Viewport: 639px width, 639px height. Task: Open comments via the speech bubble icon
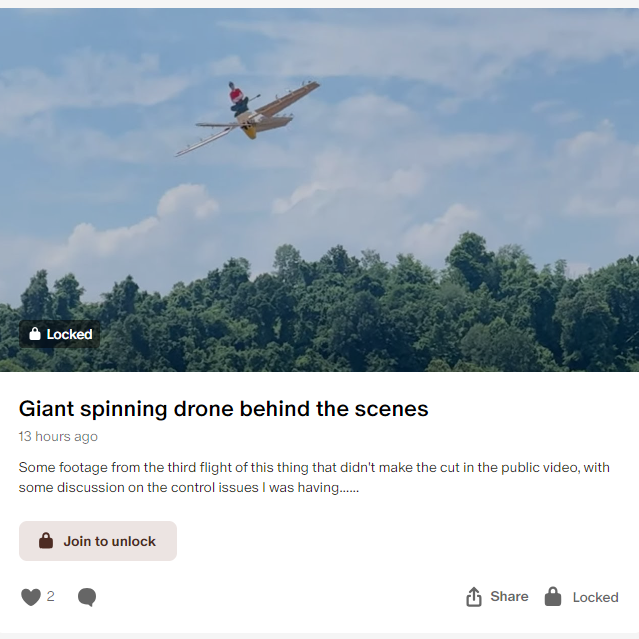click(x=87, y=597)
